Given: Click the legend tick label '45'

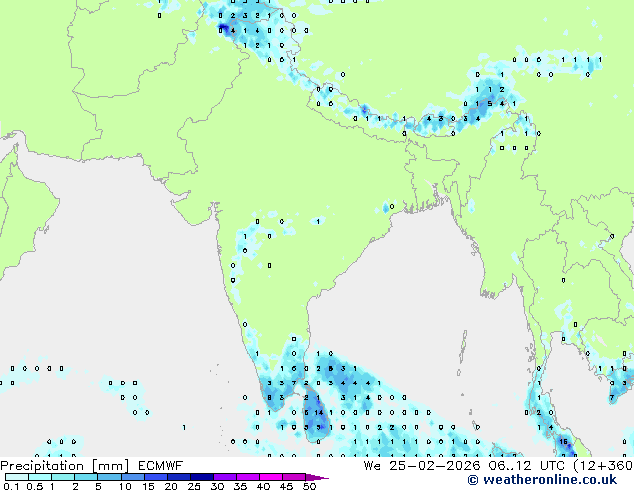Looking at the screenshot, I should click(x=286, y=486).
